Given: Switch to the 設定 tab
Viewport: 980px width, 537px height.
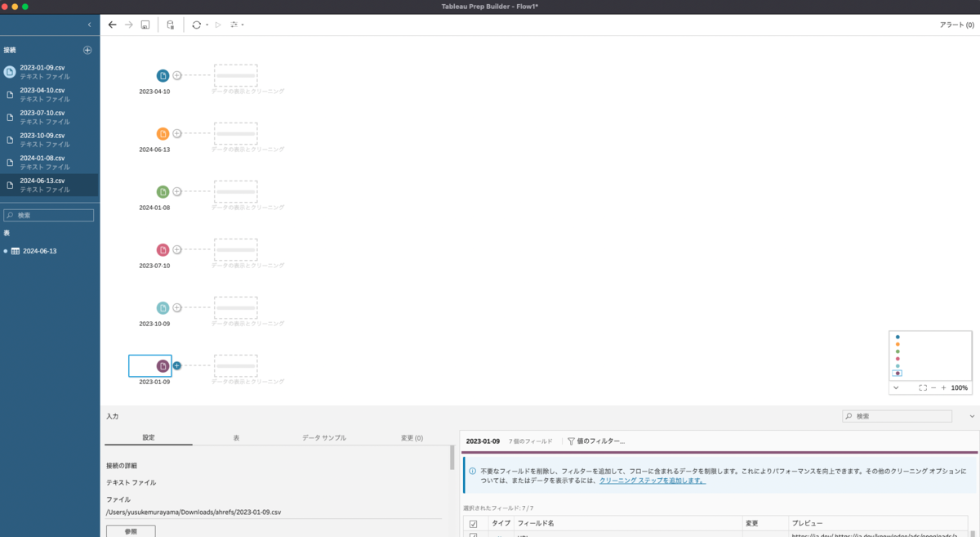Looking at the screenshot, I should point(149,438).
